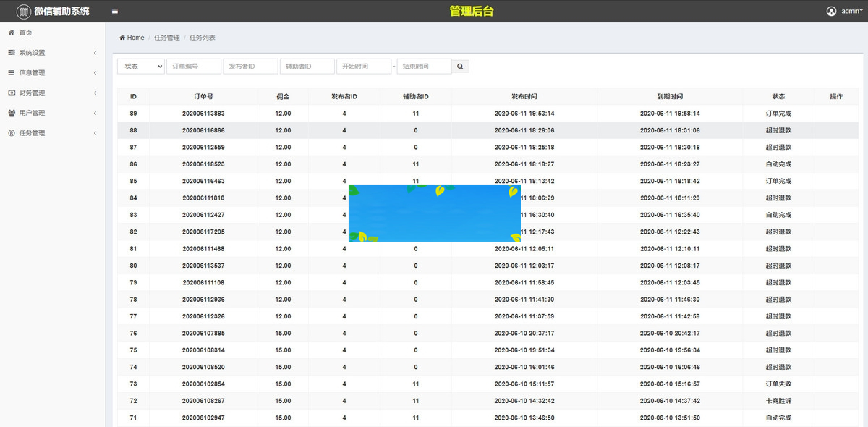Click the admin user avatar icon

[x=831, y=12]
